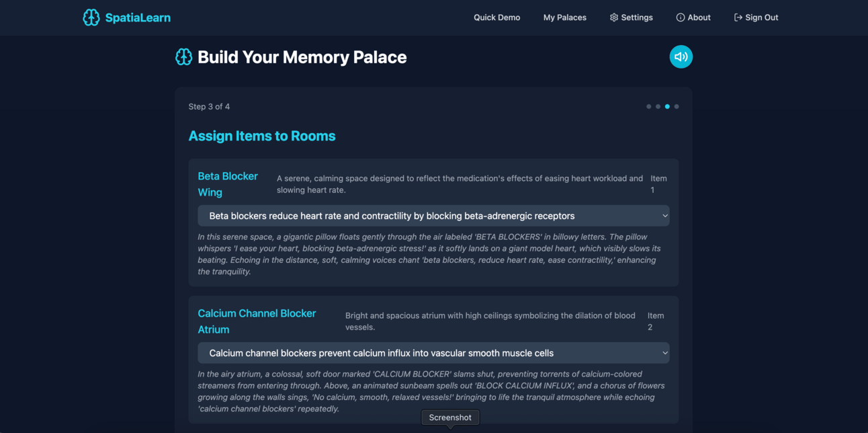This screenshot has height=433, width=868.
Task: Select the second step progress dot
Action: click(658, 106)
